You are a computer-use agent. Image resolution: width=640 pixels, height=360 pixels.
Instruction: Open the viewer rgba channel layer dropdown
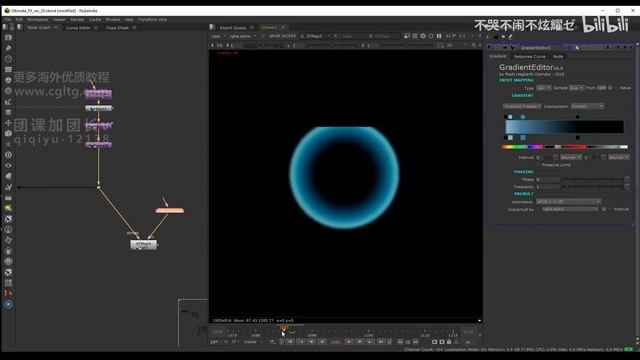[x=218, y=36]
